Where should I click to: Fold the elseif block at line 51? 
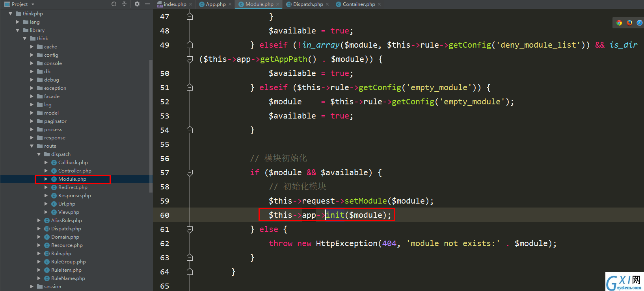pos(190,87)
